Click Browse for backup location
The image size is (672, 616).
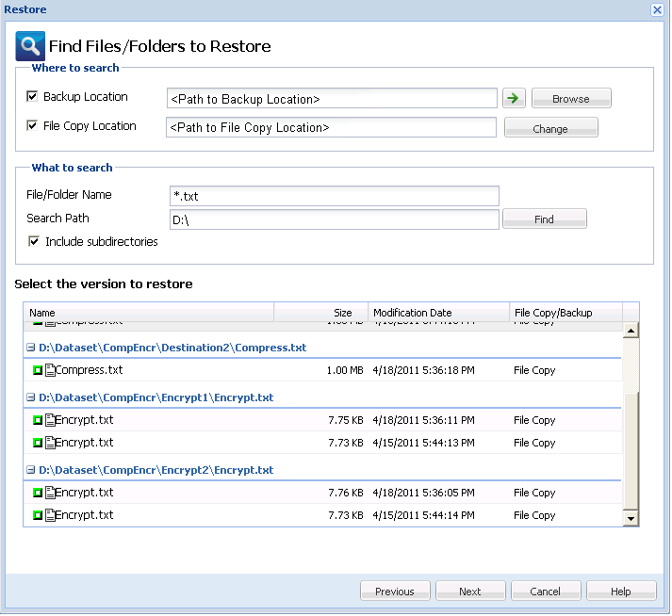(571, 99)
